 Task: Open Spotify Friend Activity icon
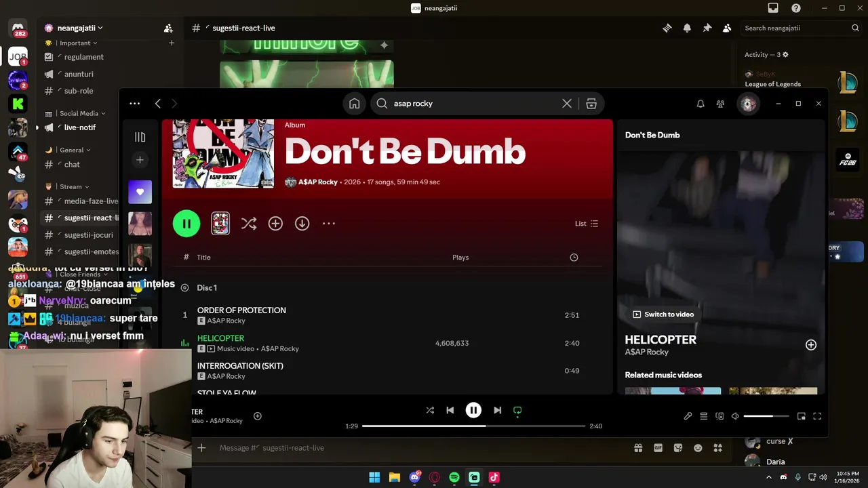click(720, 104)
